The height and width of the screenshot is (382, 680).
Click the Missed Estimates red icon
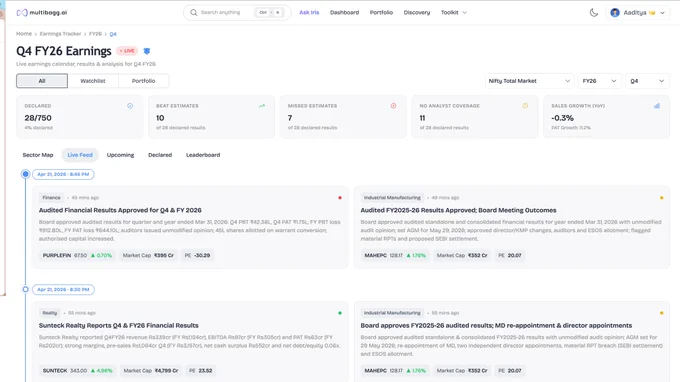click(393, 106)
